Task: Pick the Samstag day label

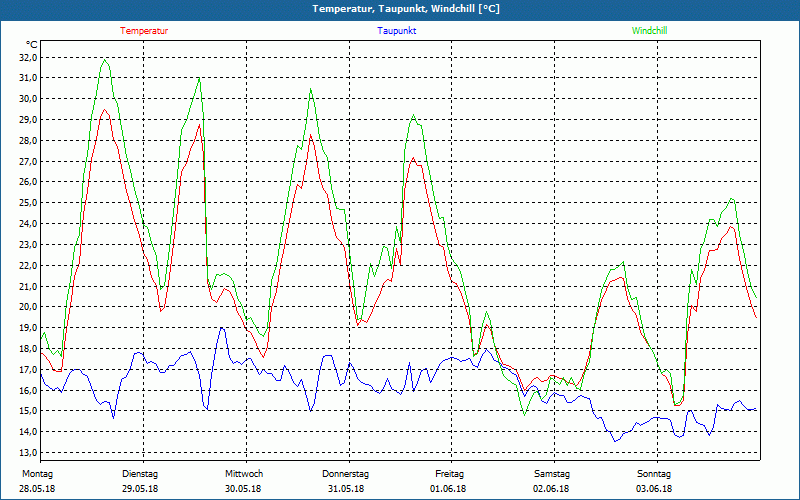Action: pyautogui.click(x=552, y=474)
